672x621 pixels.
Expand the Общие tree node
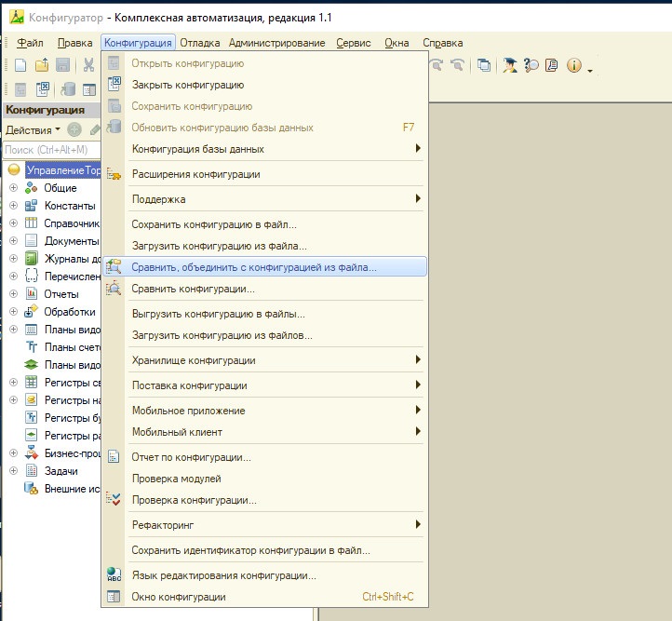coord(13,188)
